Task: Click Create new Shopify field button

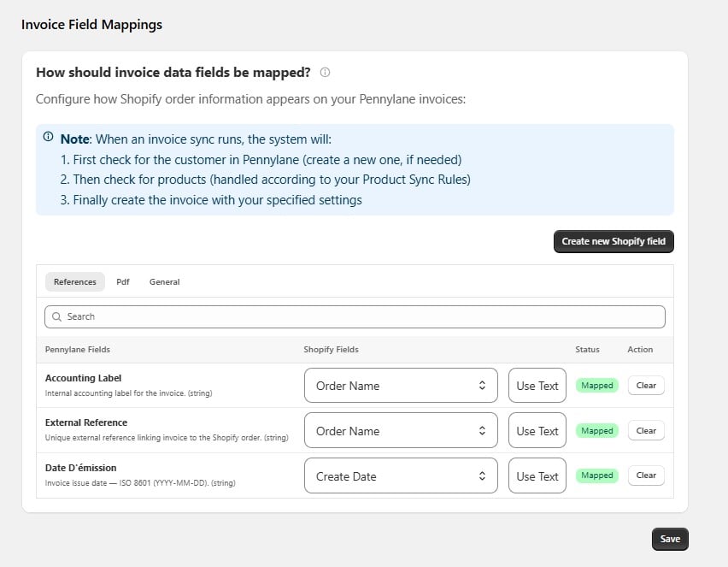Action: coord(614,242)
